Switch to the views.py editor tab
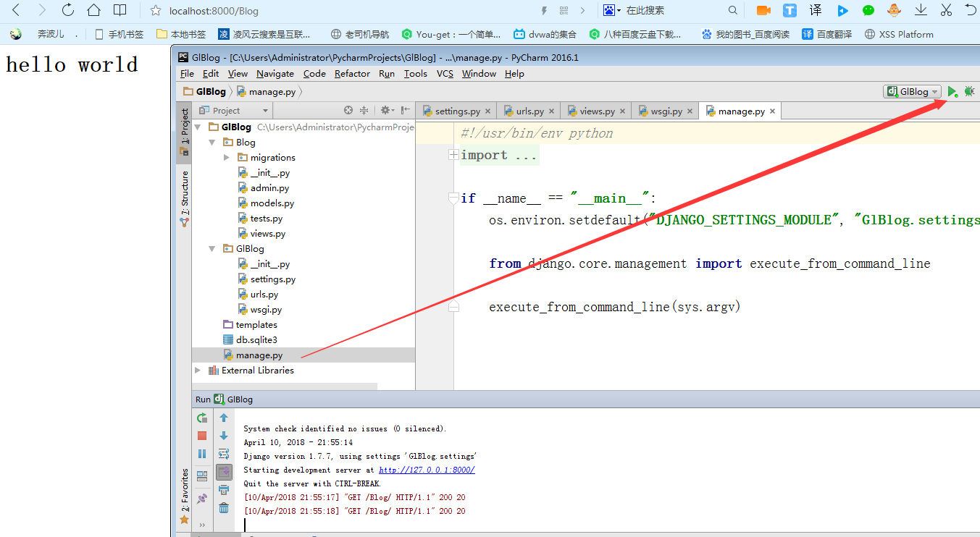This screenshot has width=980, height=537. tap(597, 111)
